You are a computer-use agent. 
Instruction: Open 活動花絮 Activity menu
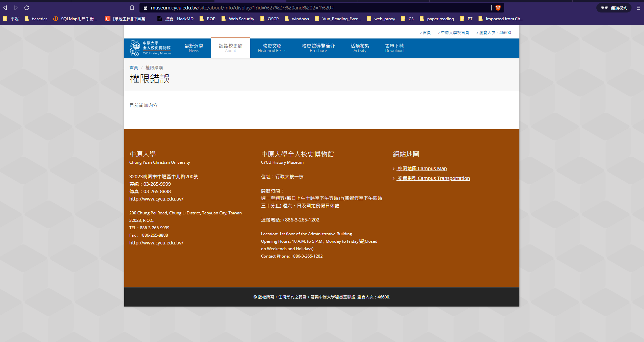(x=360, y=48)
